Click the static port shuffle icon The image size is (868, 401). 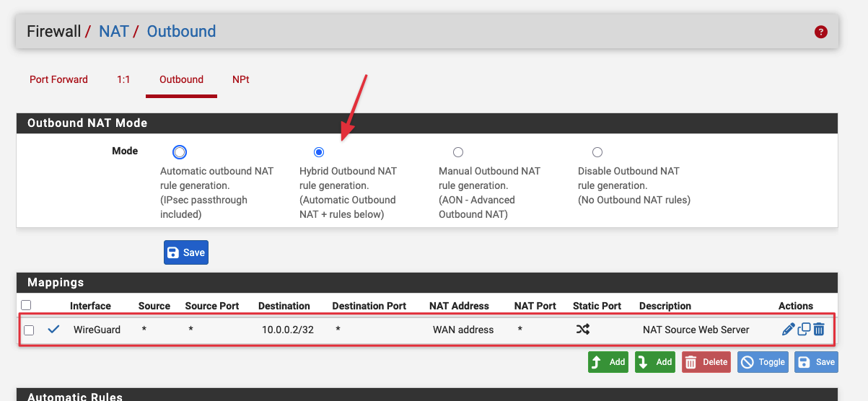coord(582,330)
